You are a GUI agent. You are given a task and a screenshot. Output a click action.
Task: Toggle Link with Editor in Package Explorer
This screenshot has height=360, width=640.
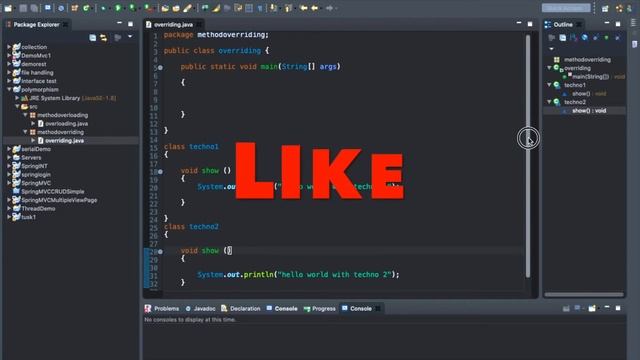[x=104, y=38]
